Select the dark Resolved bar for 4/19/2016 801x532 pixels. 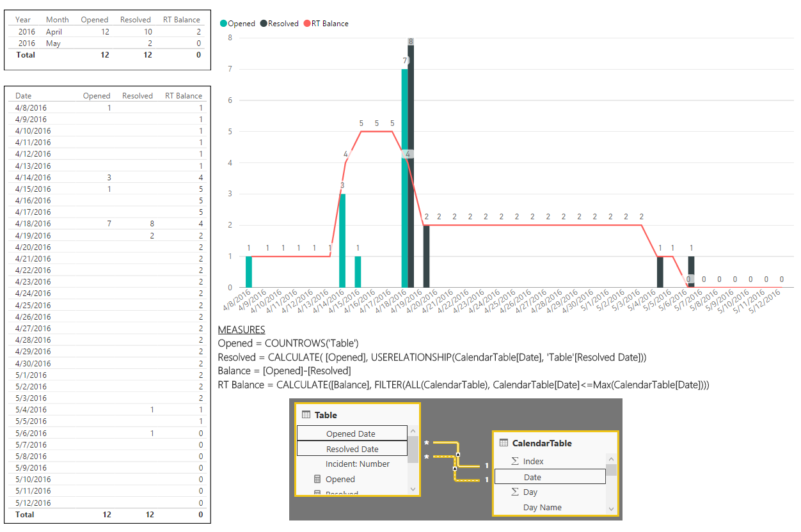[426, 256]
